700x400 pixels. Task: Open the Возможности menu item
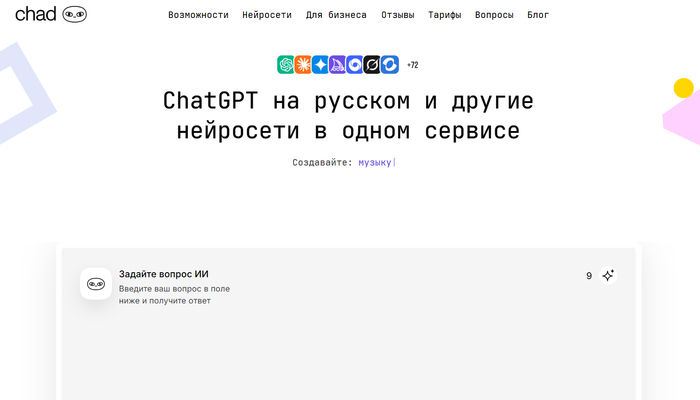point(198,15)
